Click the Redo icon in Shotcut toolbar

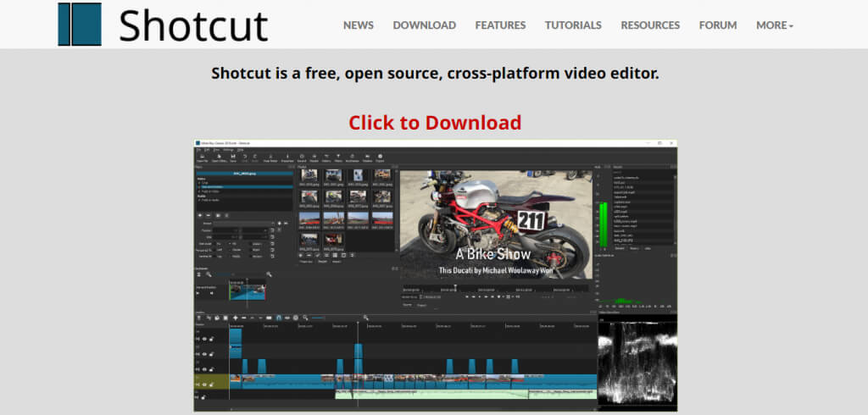(x=255, y=158)
